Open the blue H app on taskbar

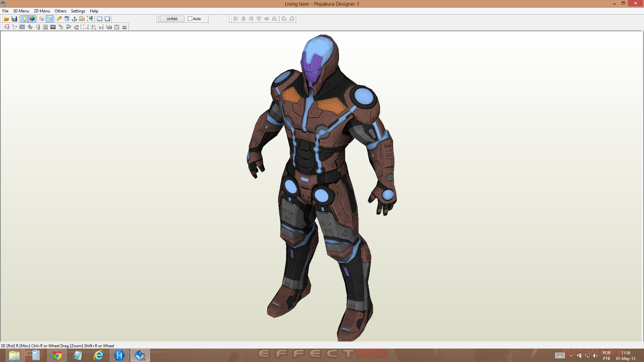tap(119, 355)
